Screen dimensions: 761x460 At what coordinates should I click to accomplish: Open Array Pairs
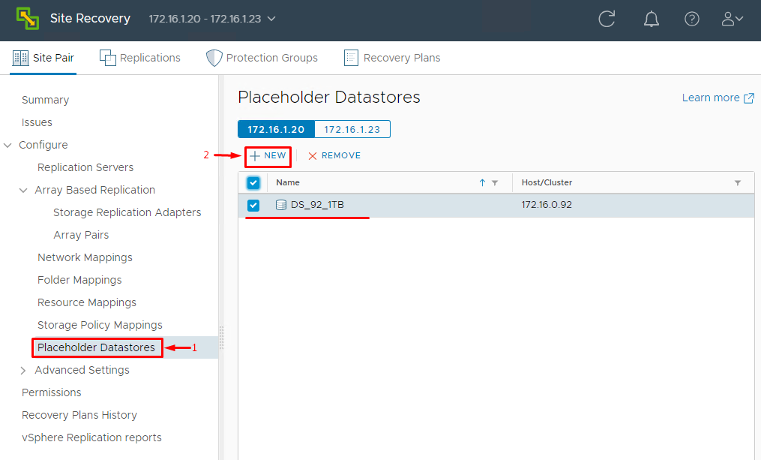[x=81, y=235]
